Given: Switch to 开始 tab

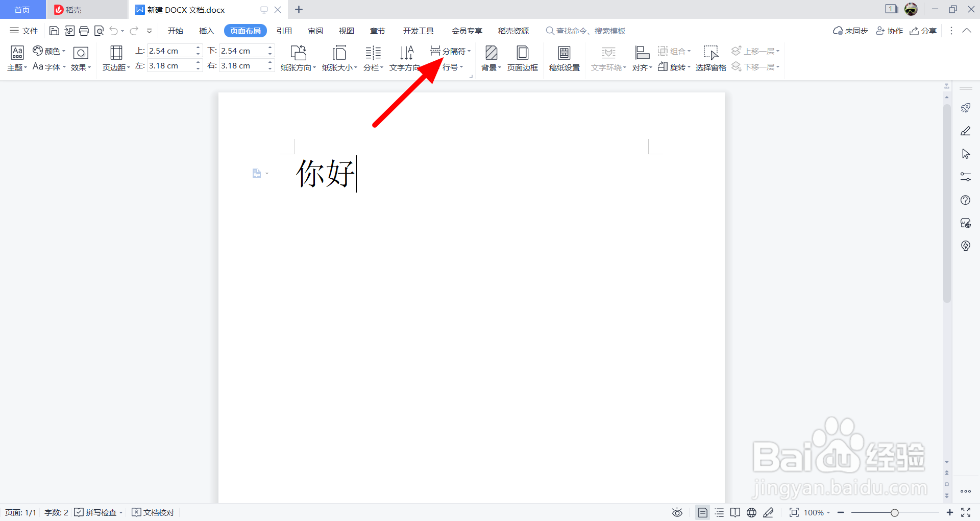Looking at the screenshot, I should point(176,31).
